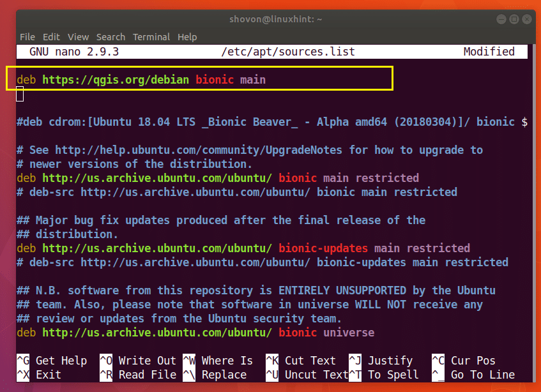Click the help.ubuntu.com UpgradeNotes comment line
Image resolution: width=541 pixels, height=392 pixels.
(250, 150)
